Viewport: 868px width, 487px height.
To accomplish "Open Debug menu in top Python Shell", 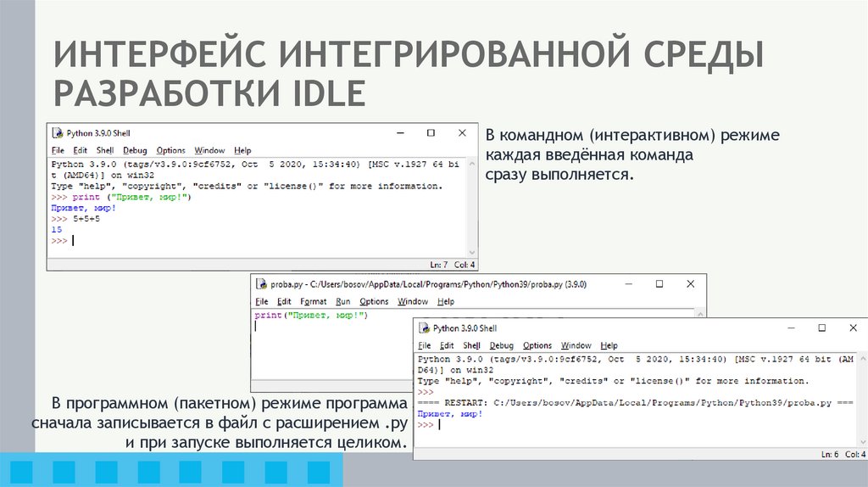I will tap(135, 150).
